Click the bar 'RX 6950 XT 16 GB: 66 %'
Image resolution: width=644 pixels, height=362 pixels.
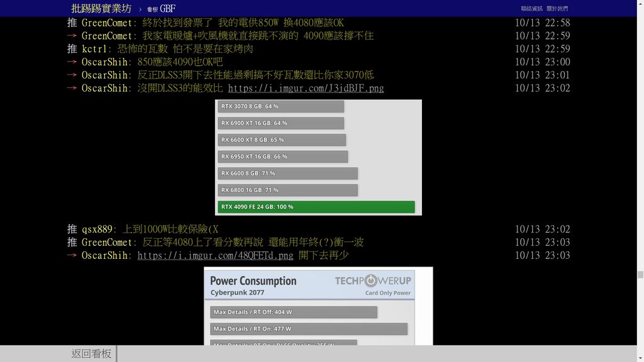click(283, 156)
